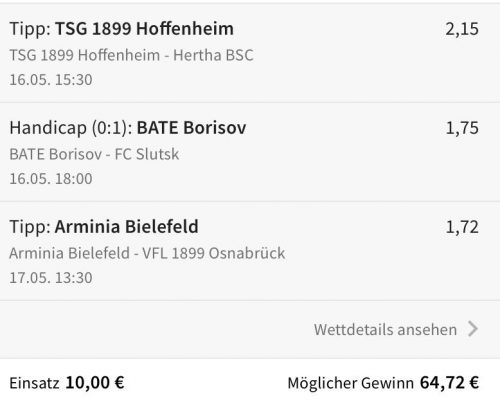Click the Möglicher Gewinn label
Viewport: 500px width, 400px height.
click(x=350, y=383)
